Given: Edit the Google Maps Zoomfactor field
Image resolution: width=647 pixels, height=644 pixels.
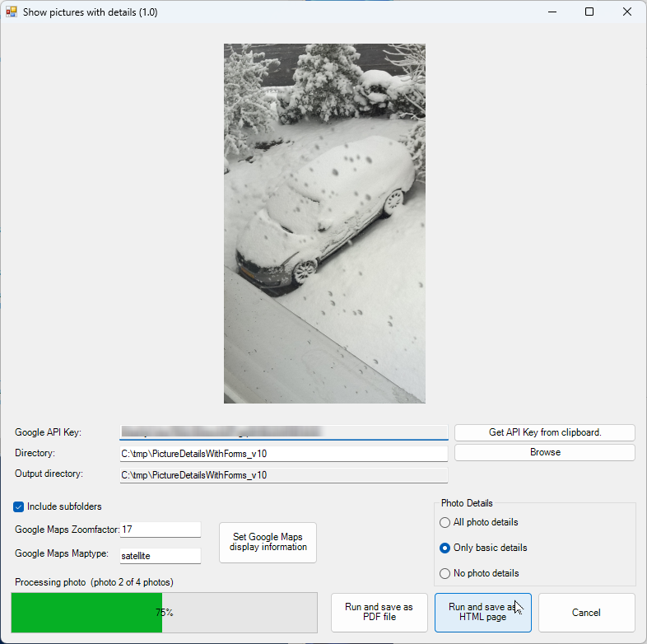Looking at the screenshot, I should point(161,530).
